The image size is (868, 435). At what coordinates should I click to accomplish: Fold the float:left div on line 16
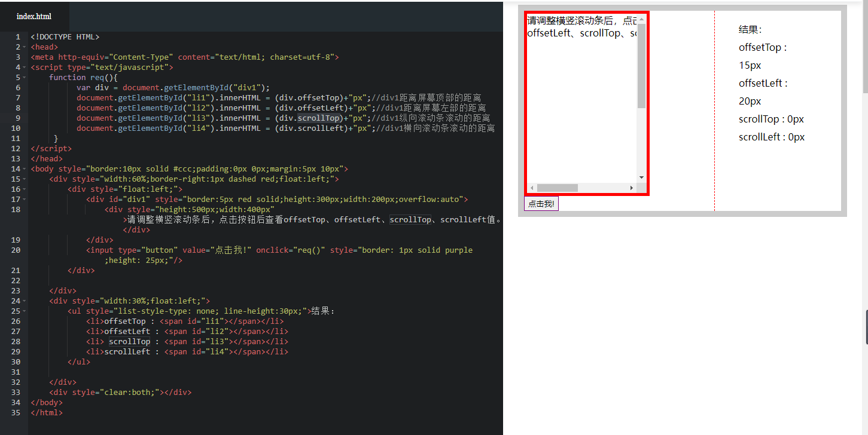(24, 189)
